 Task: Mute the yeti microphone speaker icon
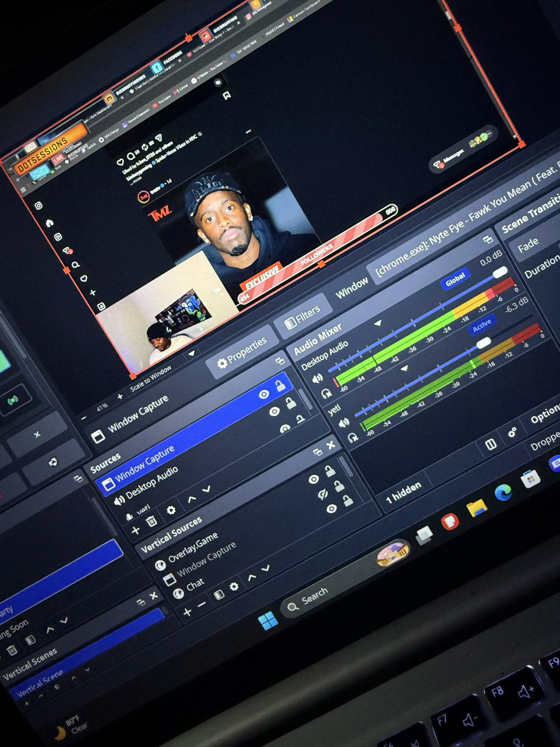344,423
